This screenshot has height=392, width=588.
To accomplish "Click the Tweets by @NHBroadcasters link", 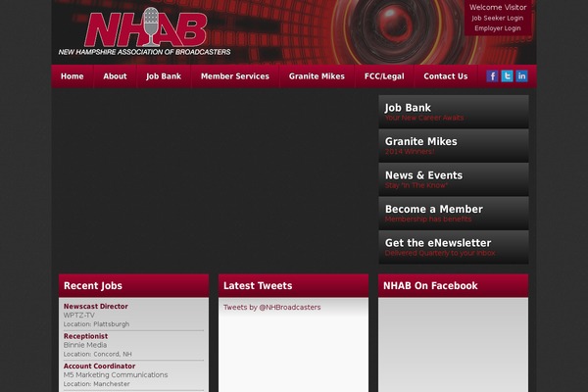I will pyautogui.click(x=271, y=307).
